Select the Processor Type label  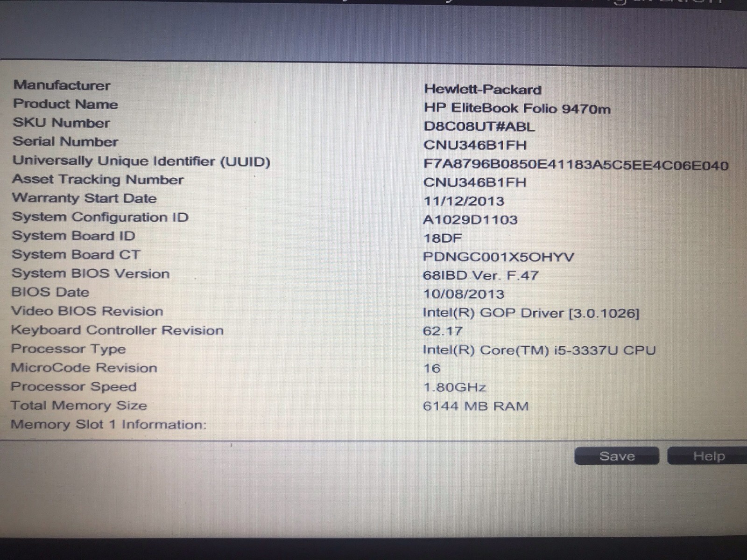point(69,349)
